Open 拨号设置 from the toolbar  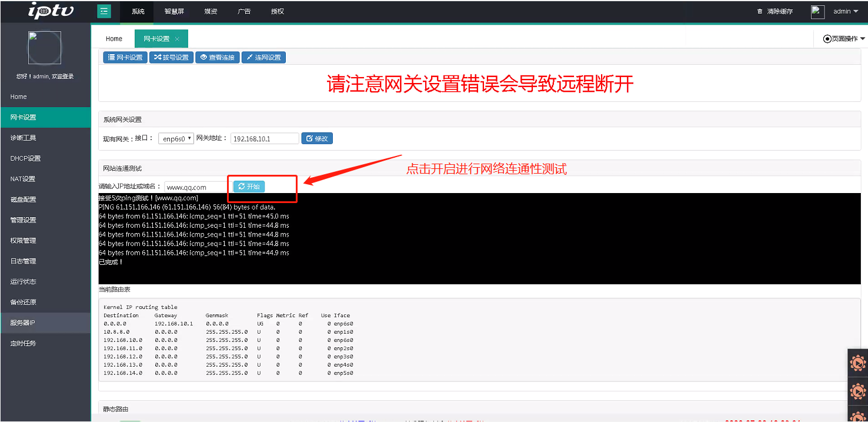(x=172, y=57)
